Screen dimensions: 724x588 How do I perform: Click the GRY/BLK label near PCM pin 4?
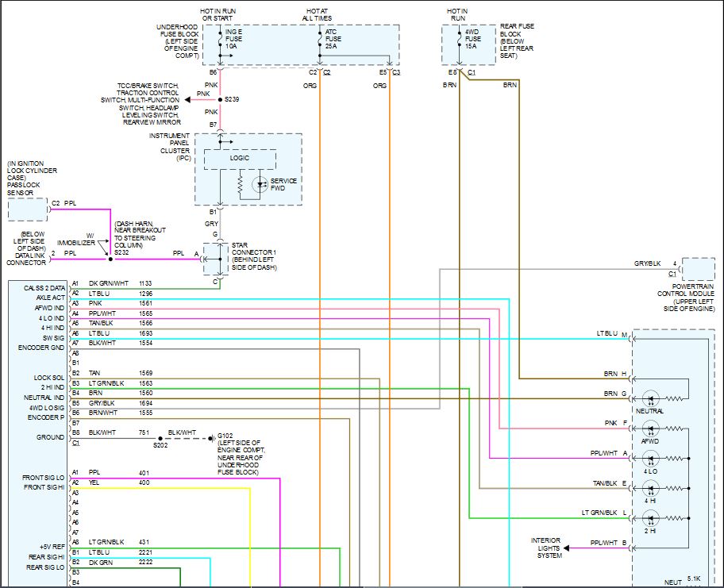pos(647,263)
